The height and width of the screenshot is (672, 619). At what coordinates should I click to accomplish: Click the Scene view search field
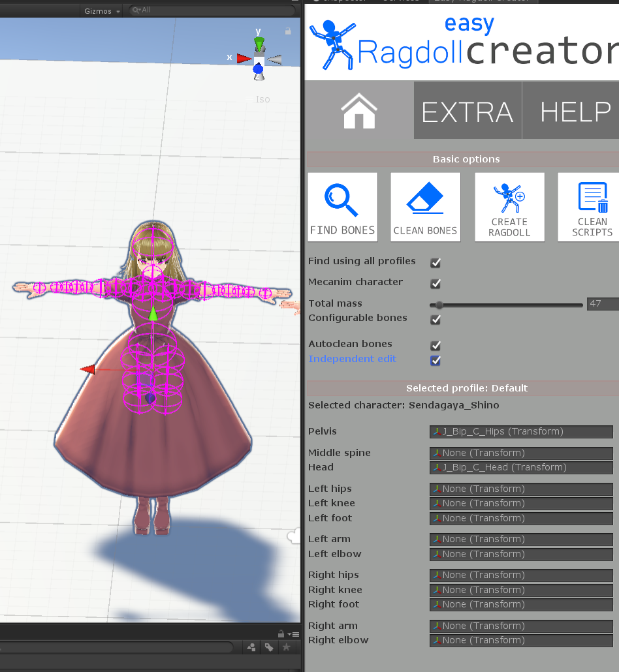(212, 10)
